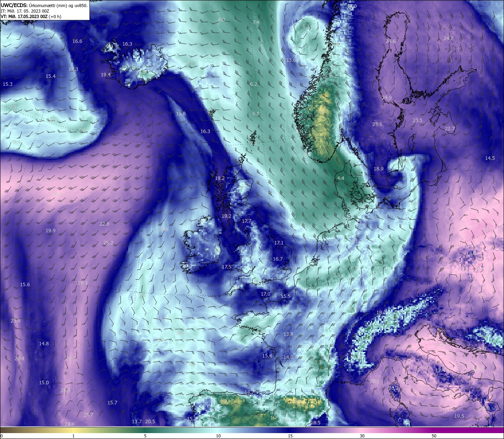
Task: Click the map value 17.5
Action: 226,267
